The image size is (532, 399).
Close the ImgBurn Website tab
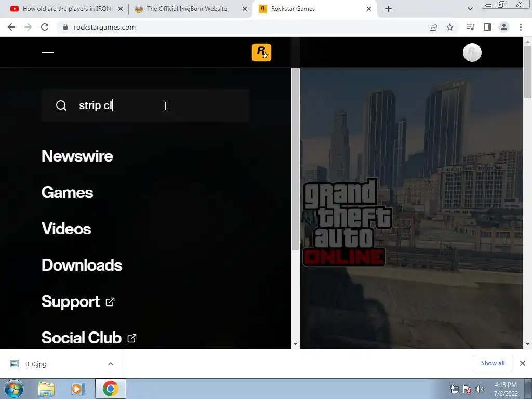244,9
